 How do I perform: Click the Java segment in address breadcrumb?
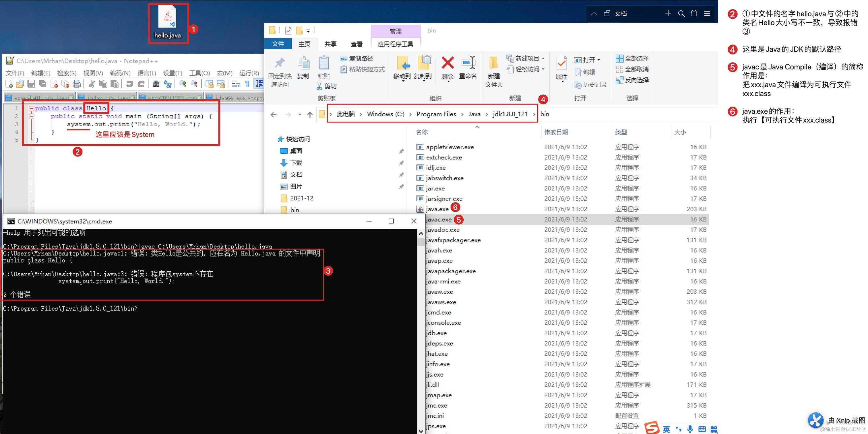click(474, 114)
